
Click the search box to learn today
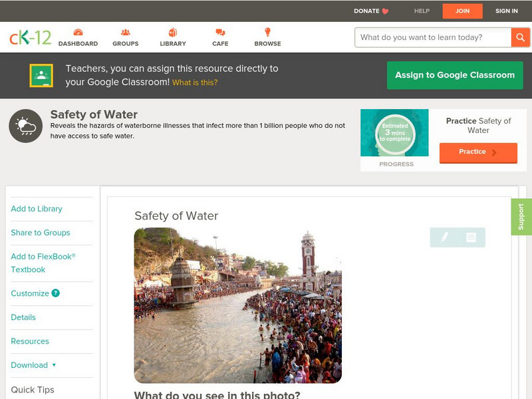pos(433,37)
